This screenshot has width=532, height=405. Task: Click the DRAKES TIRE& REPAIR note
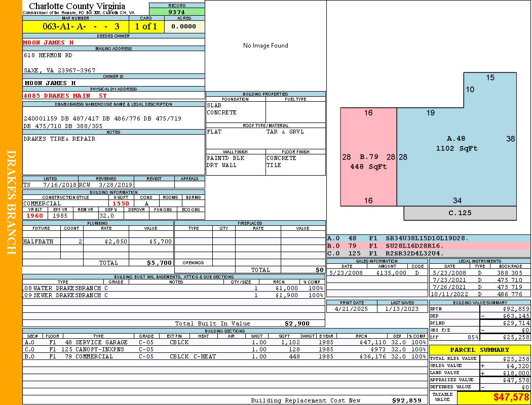click(x=59, y=139)
